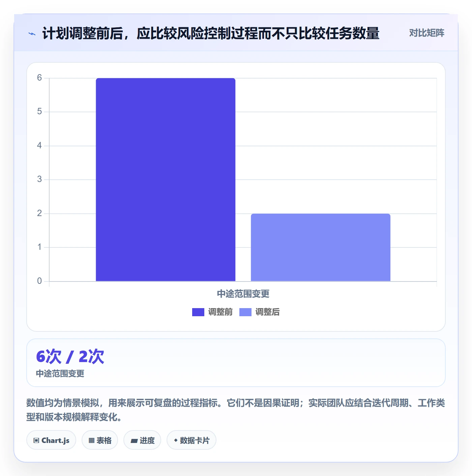The image size is (472, 476).
Task: Click the y-axis tick label 1
Action: pos(39,247)
